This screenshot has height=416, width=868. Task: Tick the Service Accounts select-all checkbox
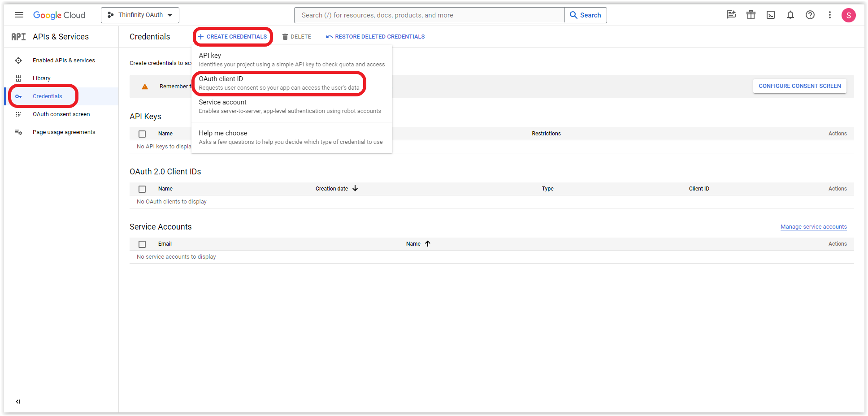point(142,244)
